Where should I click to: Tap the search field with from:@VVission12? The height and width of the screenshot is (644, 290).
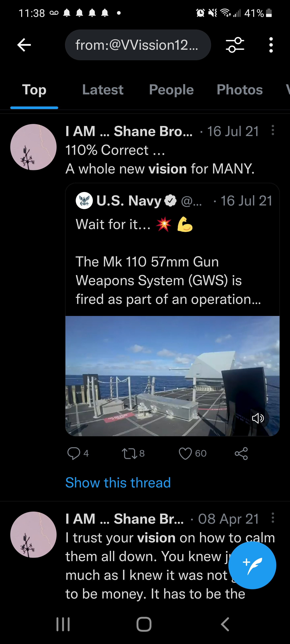[x=138, y=45]
